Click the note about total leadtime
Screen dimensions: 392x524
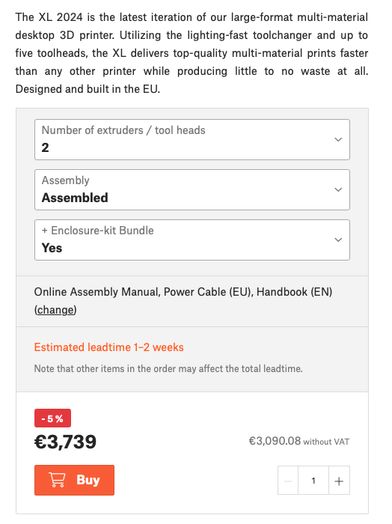click(168, 369)
